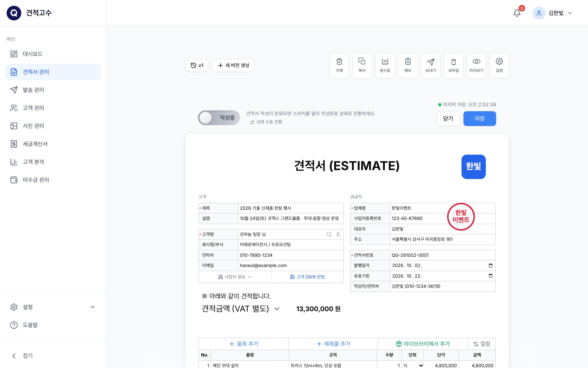Viewport: 588px width, 368px height.
Task: Open 견적서 관리 menu
Action: 53,72
